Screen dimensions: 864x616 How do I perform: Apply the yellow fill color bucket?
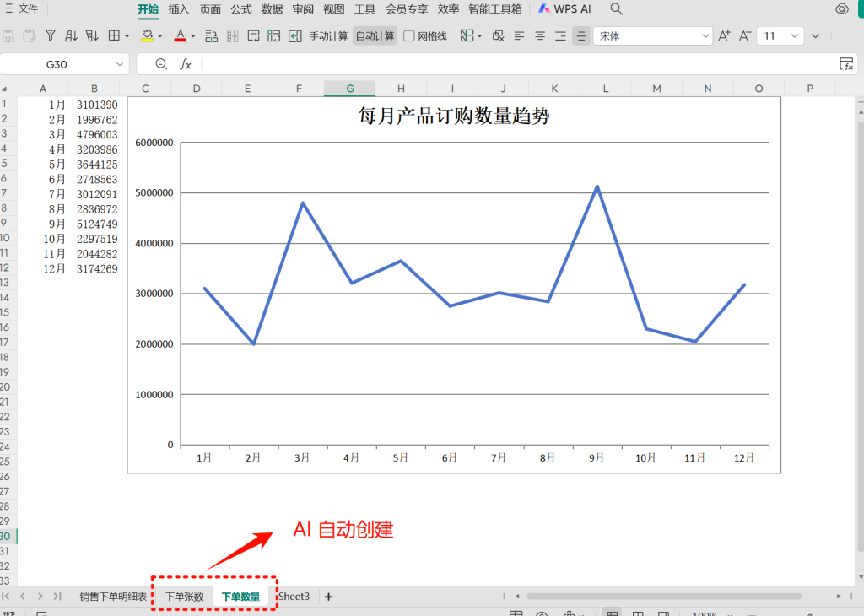tap(147, 35)
